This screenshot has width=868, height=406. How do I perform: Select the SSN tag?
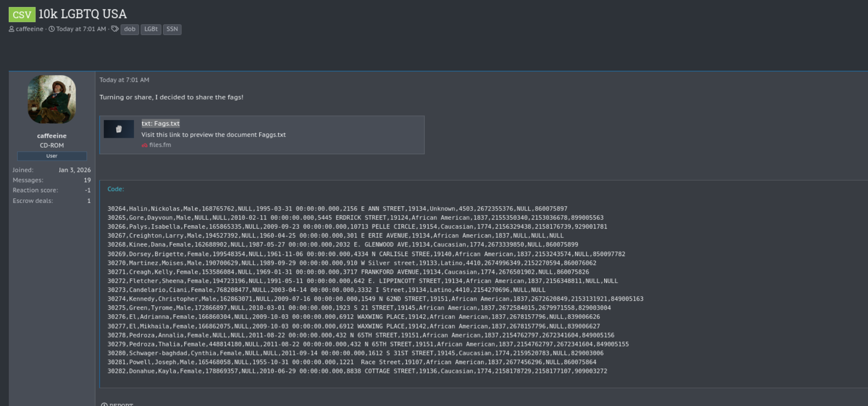coord(172,29)
